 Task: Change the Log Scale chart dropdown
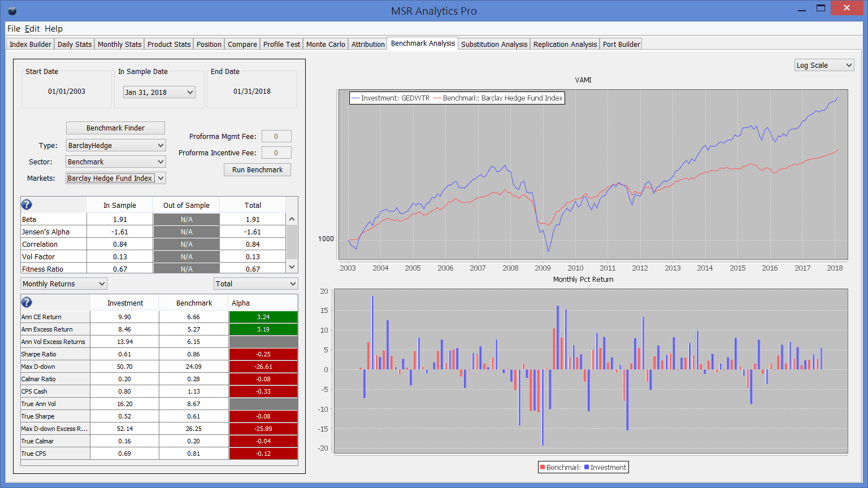point(824,65)
